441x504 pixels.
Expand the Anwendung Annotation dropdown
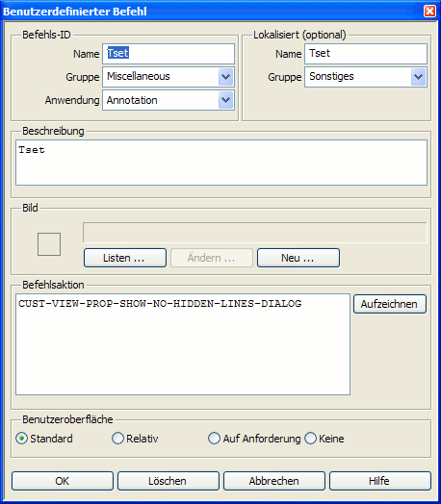coord(225,100)
